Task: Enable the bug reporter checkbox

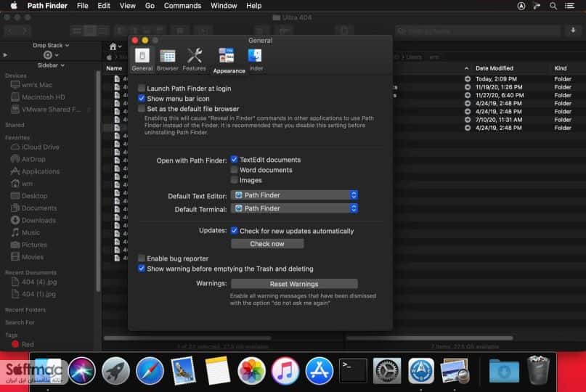Action: click(x=142, y=258)
